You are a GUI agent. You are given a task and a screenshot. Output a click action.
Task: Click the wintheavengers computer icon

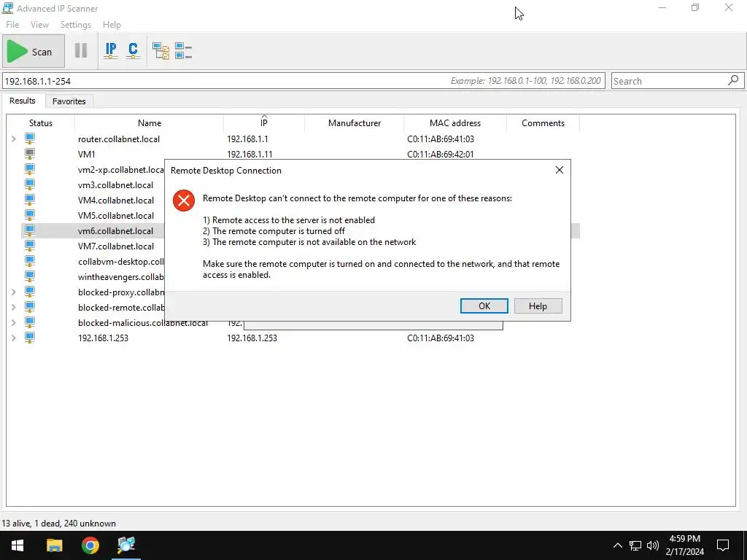[x=30, y=276]
